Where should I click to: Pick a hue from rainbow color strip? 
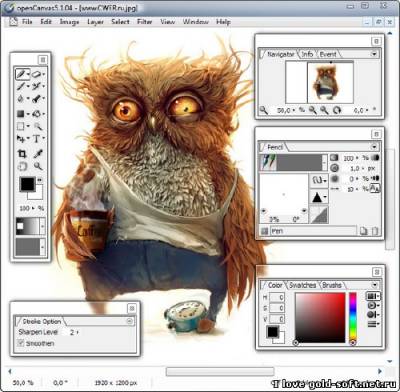(x=353, y=317)
